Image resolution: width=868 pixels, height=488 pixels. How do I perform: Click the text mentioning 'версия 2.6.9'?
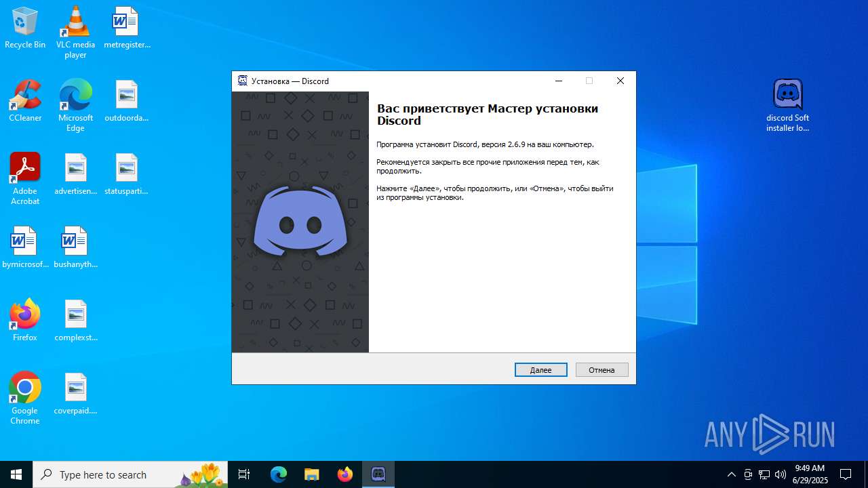click(x=485, y=144)
